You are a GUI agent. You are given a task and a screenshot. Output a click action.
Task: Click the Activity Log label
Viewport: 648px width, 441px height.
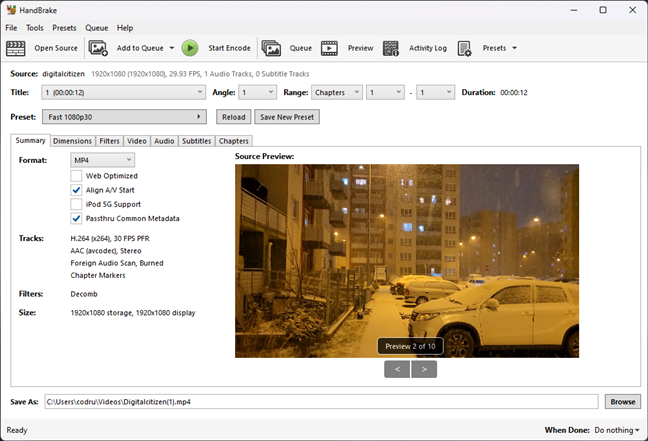pos(428,48)
